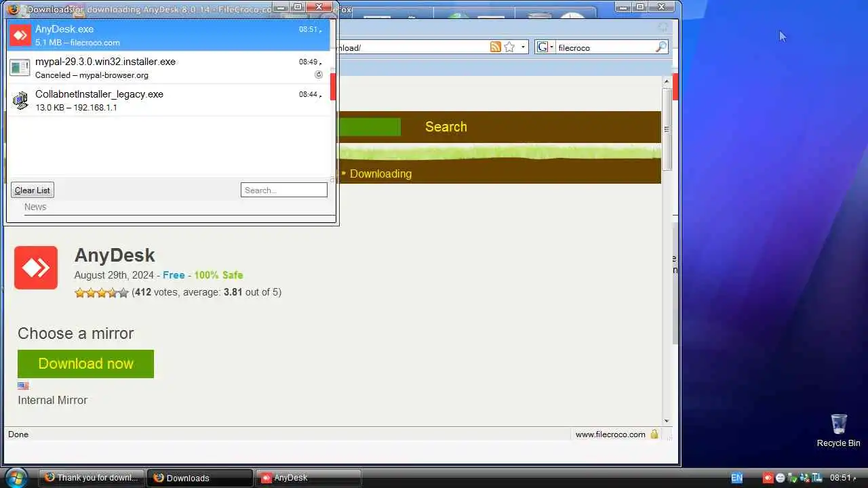Screen dimensions: 868x488
Task: Open the Google search engine selector
Action: coord(545,47)
